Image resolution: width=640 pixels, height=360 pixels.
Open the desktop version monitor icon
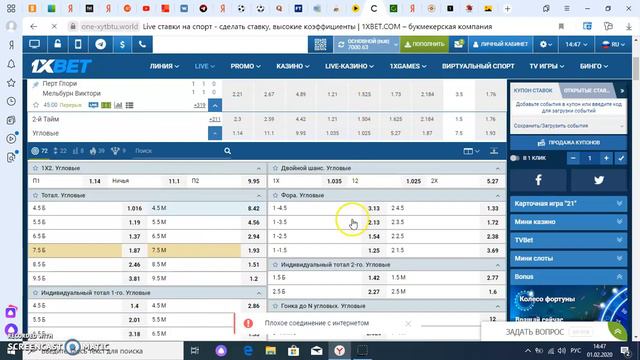pos(35,44)
